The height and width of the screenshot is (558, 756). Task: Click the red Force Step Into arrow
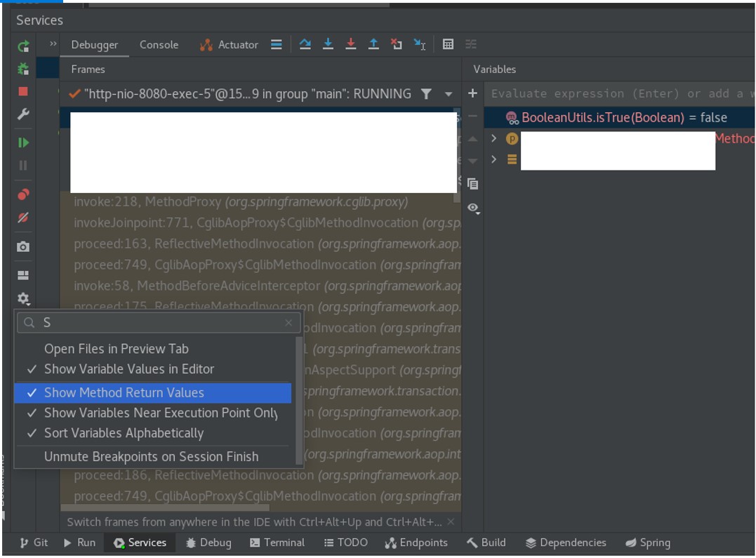(x=351, y=44)
